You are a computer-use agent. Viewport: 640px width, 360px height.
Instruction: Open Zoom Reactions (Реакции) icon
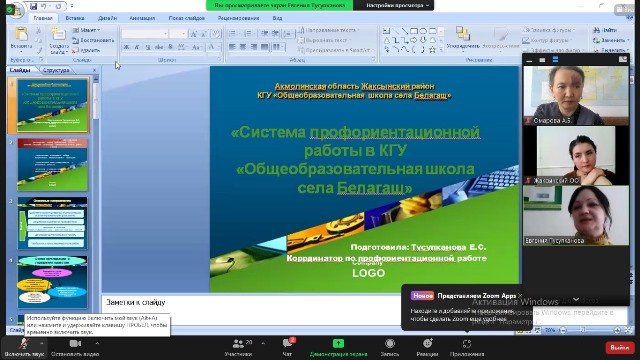(x=427, y=344)
